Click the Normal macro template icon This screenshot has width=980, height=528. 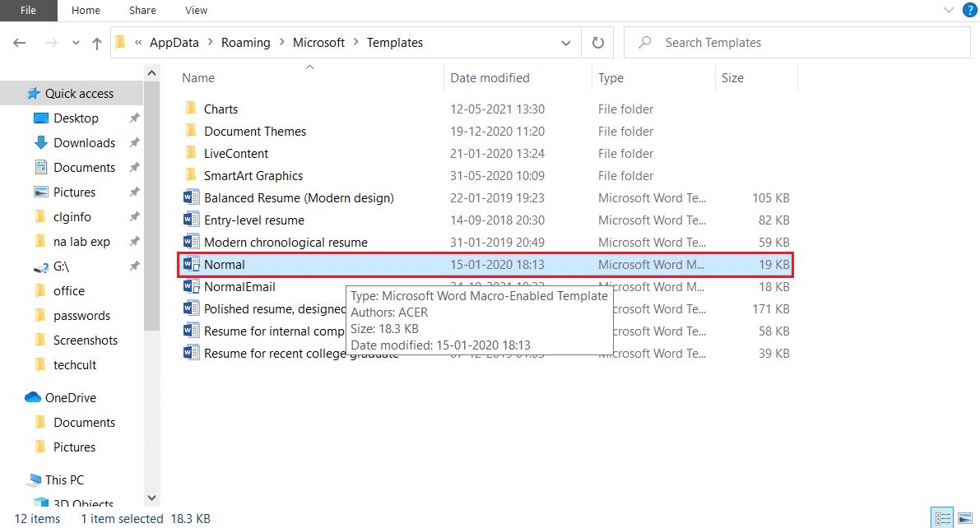(x=191, y=264)
